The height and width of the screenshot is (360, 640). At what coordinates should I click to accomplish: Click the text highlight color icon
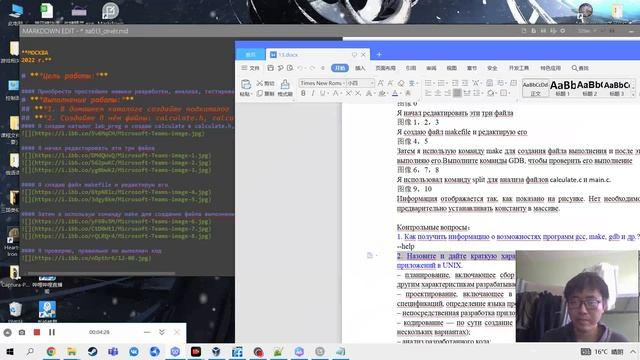[382, 93]
